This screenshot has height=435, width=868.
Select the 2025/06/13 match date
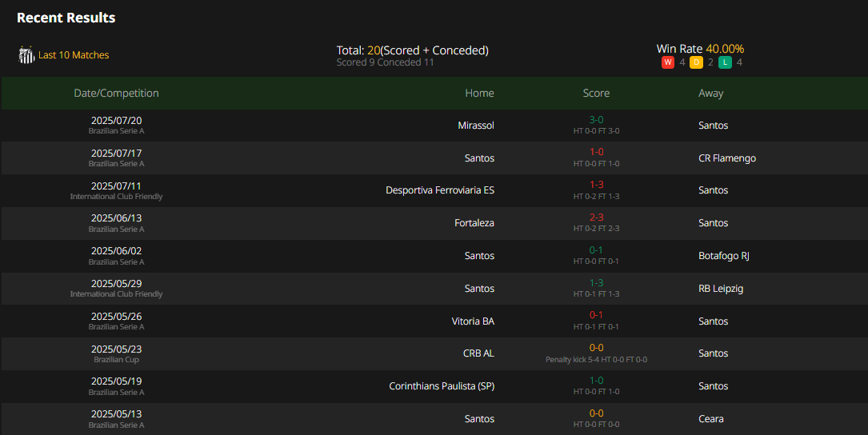click(116, 218)
